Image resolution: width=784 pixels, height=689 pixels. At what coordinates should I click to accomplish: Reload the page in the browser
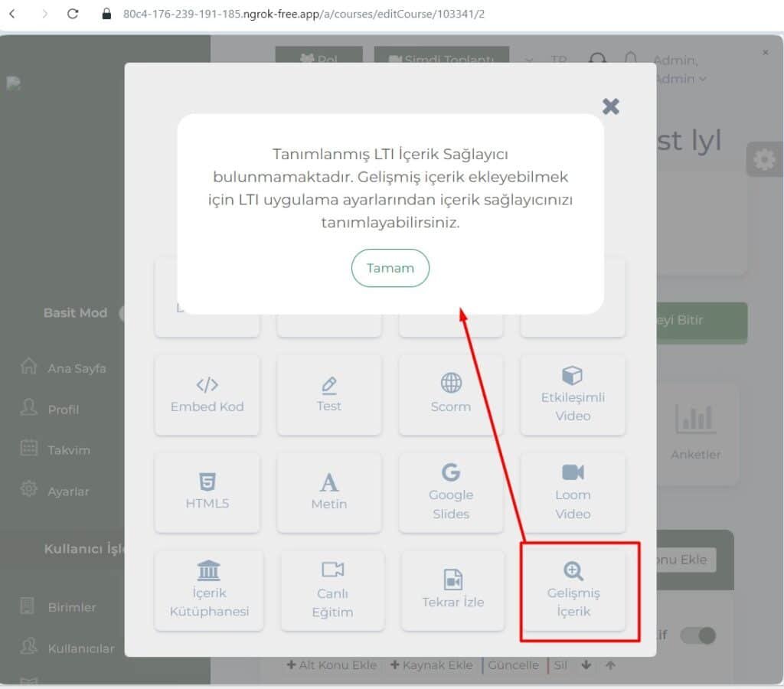click(x=73, y=14)
